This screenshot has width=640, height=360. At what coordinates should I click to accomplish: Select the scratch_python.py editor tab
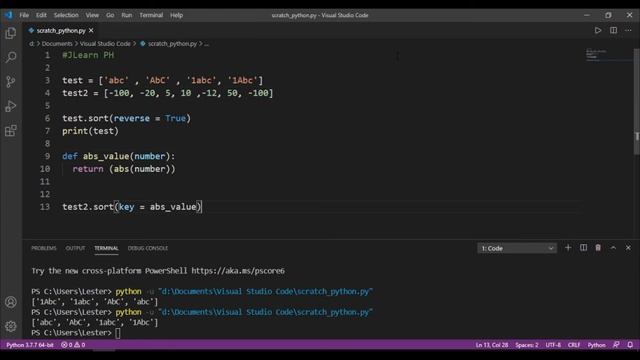point(61,31)
